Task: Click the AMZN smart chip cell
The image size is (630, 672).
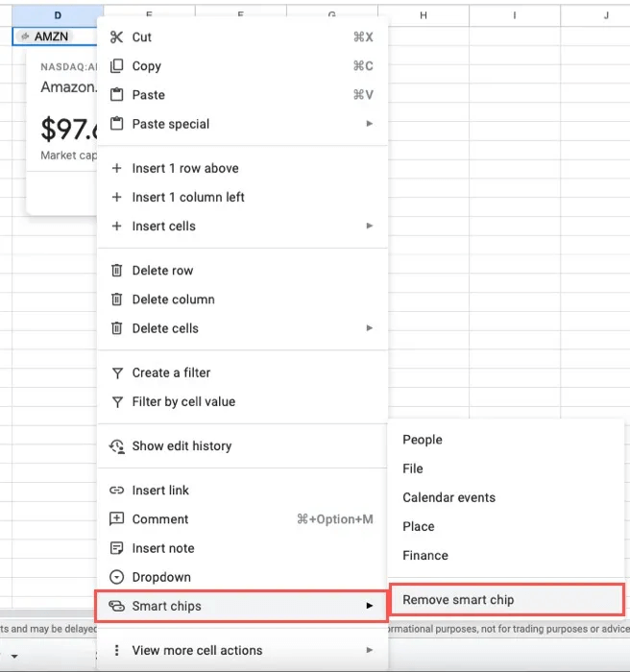Action: pyautogui.click(x=56, y=36)
